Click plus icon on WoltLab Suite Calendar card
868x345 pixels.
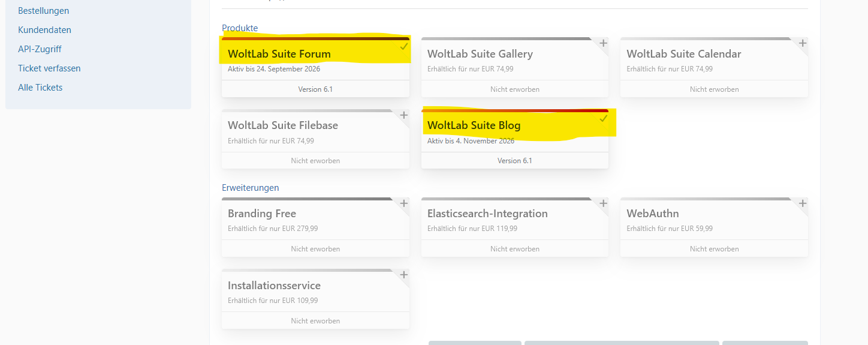click(x=802, y=43)
